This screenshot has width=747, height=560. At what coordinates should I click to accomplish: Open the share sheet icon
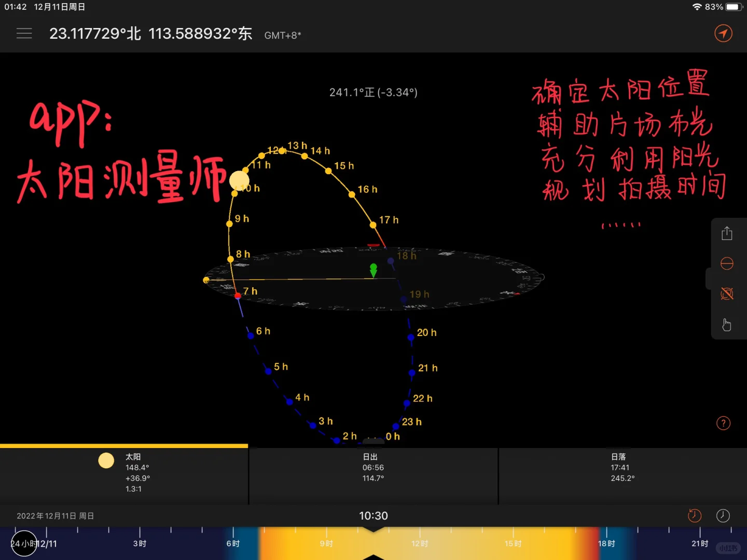727,233
